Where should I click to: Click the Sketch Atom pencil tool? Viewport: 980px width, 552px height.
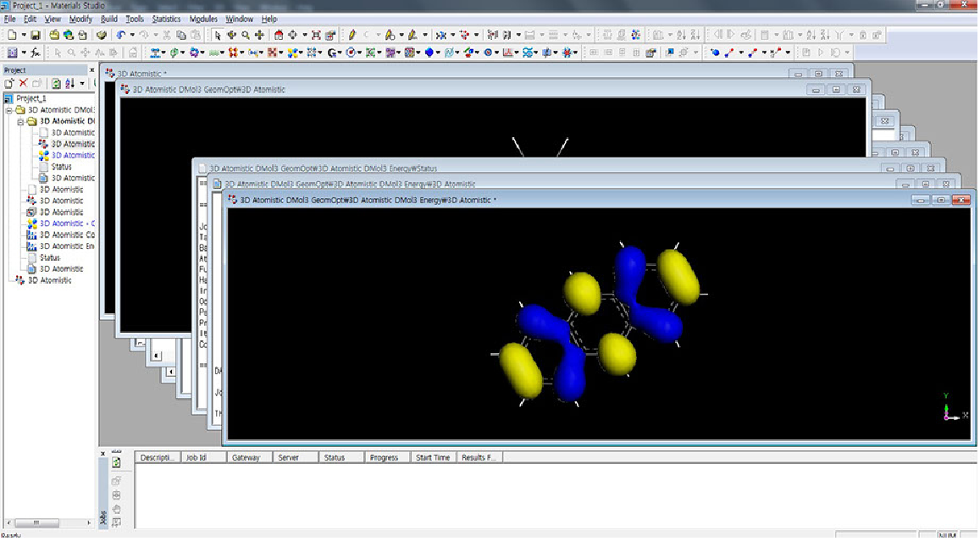click(352, 36)
